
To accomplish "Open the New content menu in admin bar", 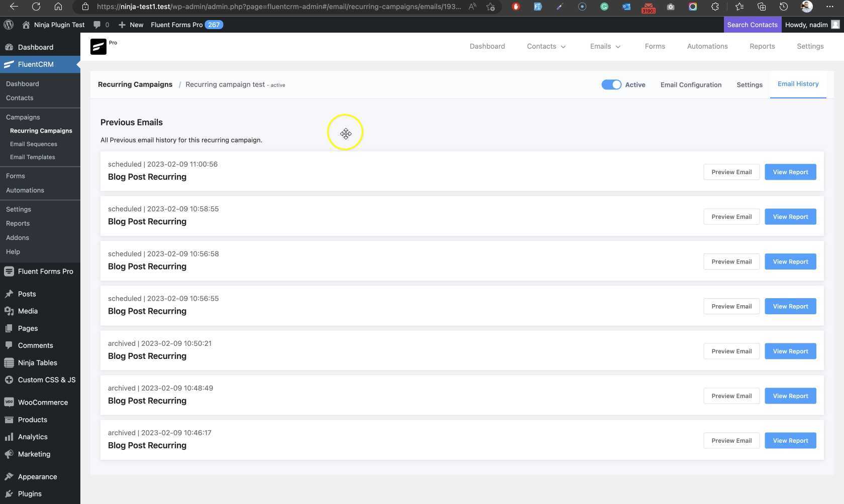I will 131,25.
